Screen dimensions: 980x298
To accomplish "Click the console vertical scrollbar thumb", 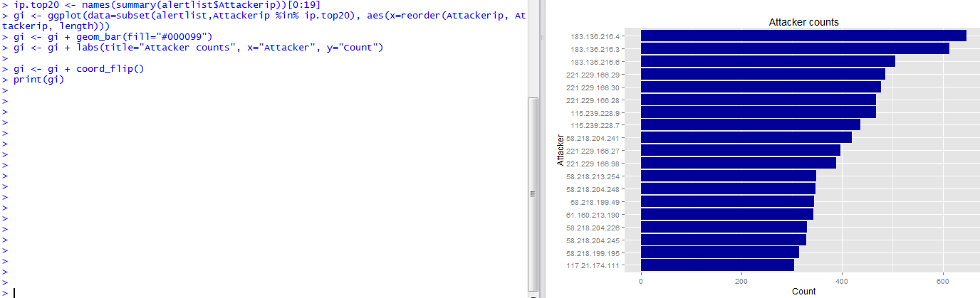I will click(533, 194).
